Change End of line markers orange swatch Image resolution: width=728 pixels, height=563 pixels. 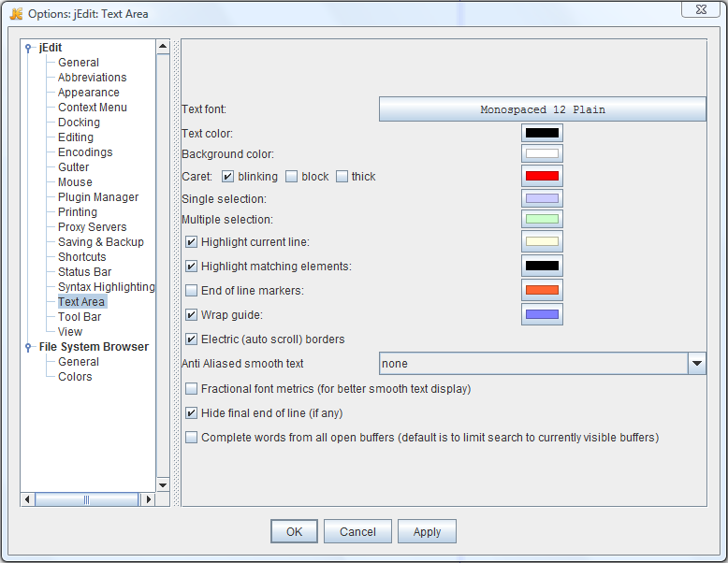pyautogui.click(x=542, y=290)
